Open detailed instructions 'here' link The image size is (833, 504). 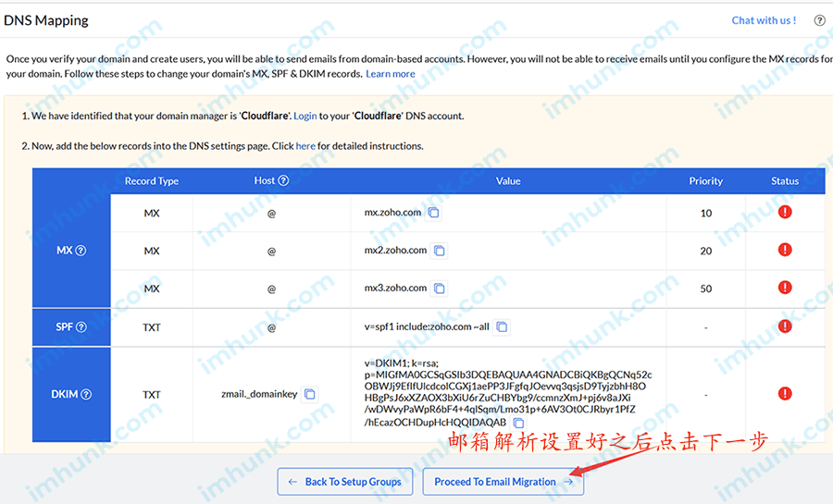pos(305,146)
